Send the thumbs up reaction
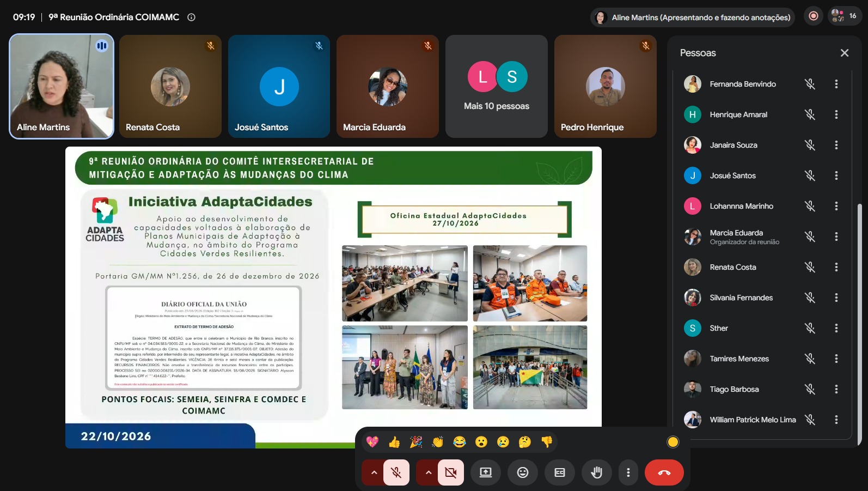 tap(394, 442)
